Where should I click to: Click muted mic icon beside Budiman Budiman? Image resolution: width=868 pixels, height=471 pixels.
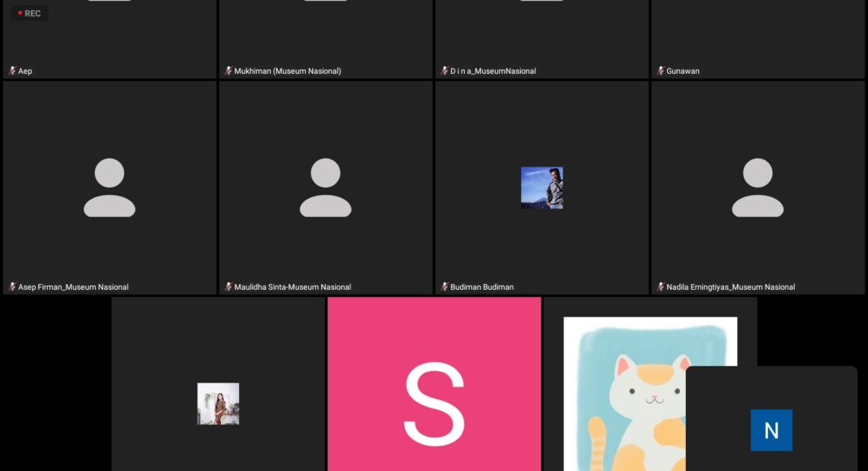point(445,287)
